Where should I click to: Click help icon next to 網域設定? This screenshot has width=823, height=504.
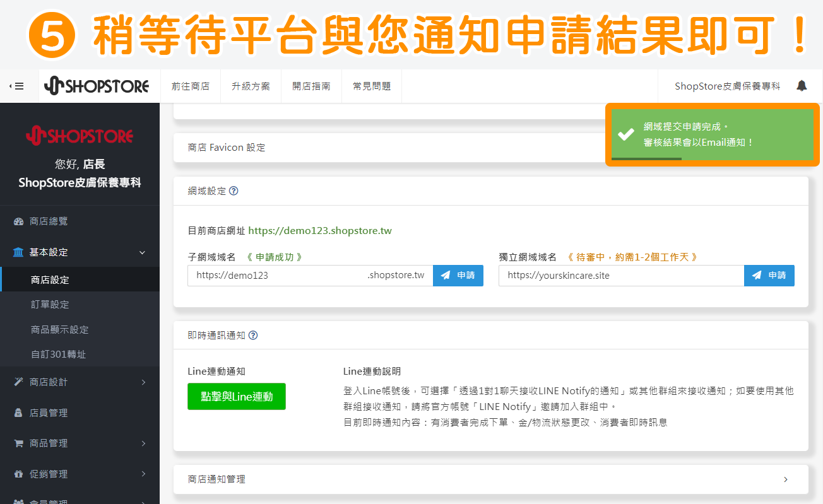[234, 190]
